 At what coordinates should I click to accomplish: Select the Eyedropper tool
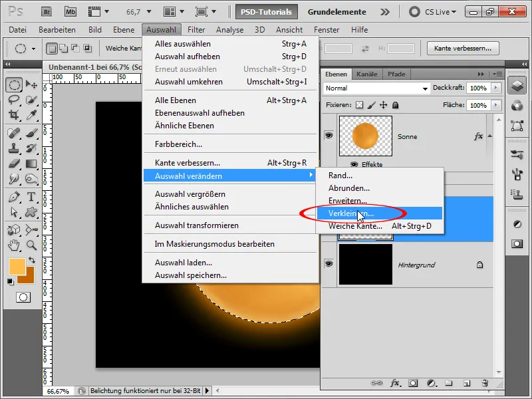[x=31, y=115]
